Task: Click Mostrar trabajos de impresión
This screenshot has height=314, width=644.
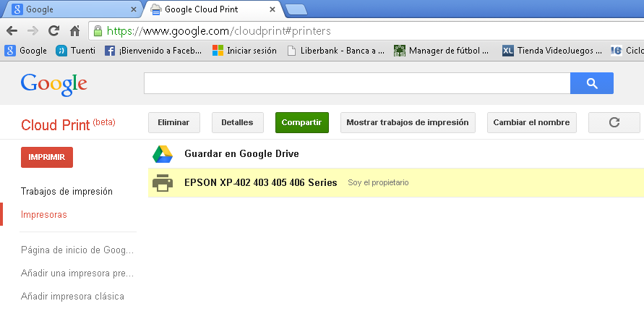Action: click(x=407, y=122)
